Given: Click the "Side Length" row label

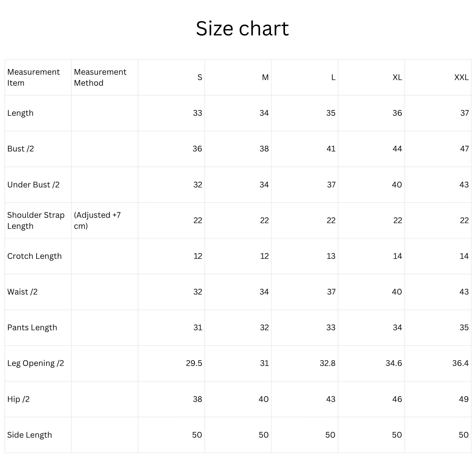Looking at the screenshot, I should (29, 435).
